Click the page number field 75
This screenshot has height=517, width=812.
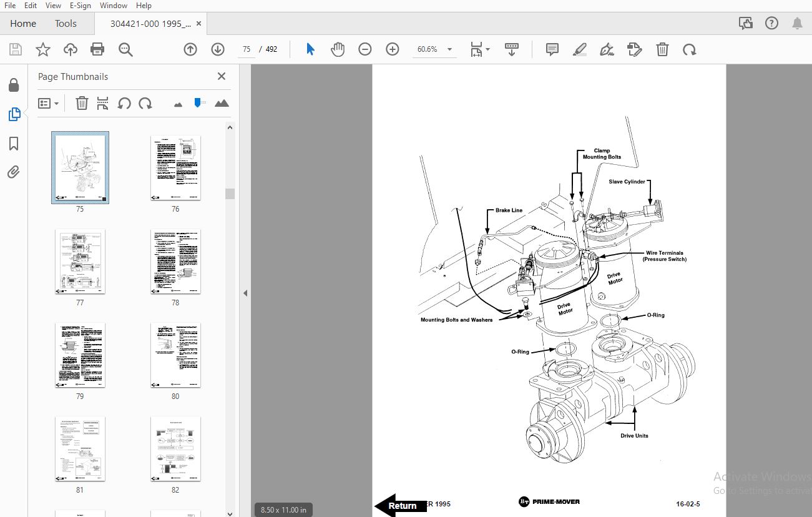[246, 49]
